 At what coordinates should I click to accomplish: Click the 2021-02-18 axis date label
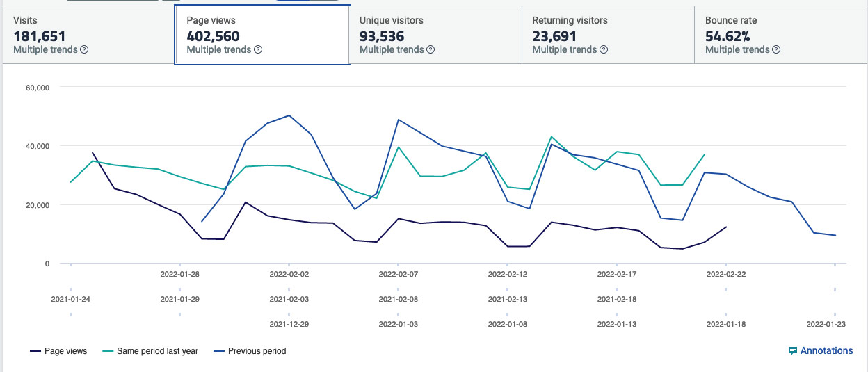(x=617, y=300)
